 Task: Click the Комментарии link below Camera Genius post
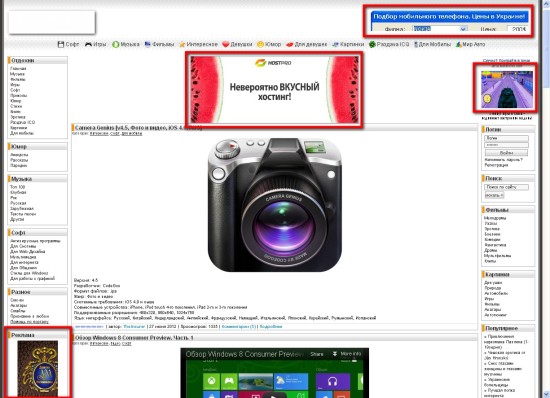point(239,326)
